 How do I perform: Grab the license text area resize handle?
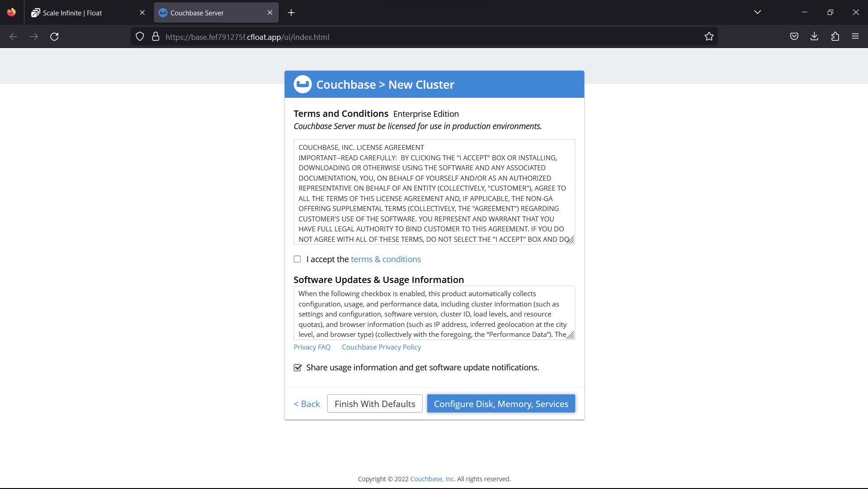(x=571, y=240)
